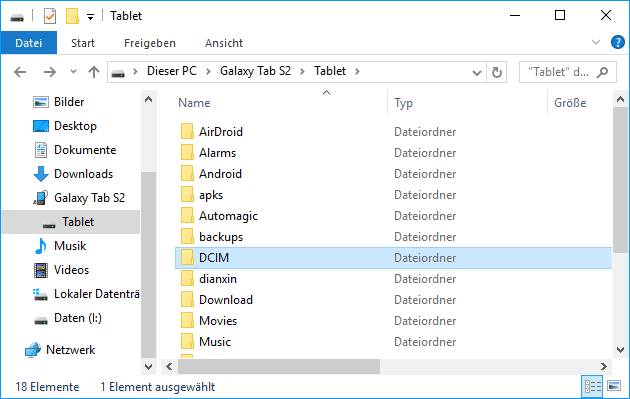
Task: Click the Properties quick access icon
Action: click(50, 16)
